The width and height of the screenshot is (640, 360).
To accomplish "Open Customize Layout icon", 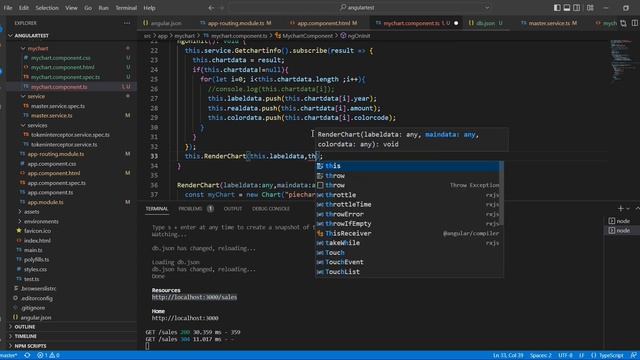I will [590, 8].
